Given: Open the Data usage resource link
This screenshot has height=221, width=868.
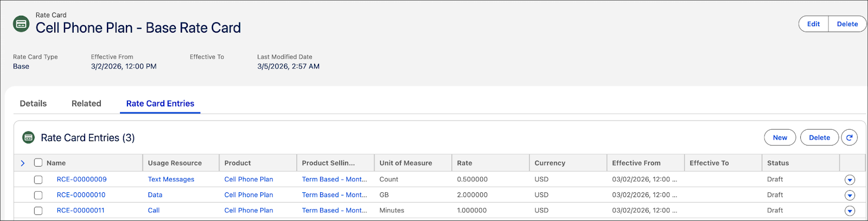Looking at the screenshot, I should (x=155, y=195).
